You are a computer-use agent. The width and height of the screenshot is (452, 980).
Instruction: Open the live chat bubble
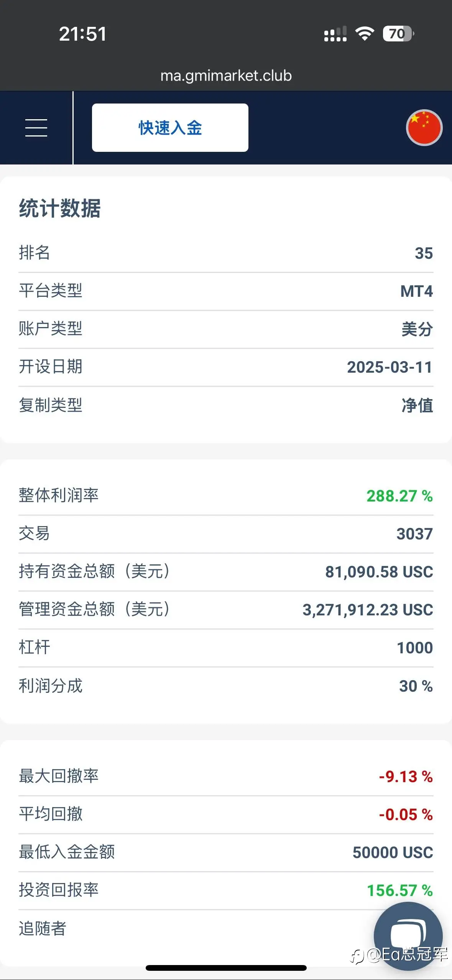pyautogui.click(x=408, y=936)
